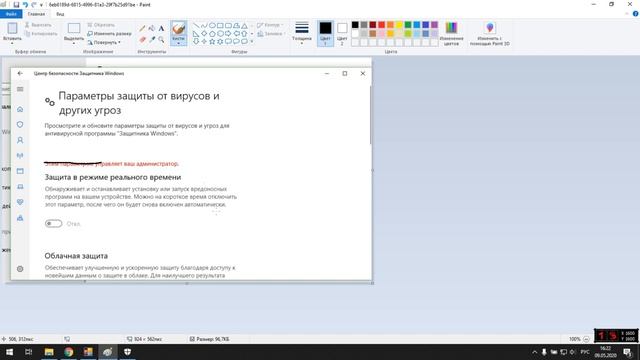The width and height of the screenshot is (640, 360).
Task: Choose the Diamond shape
Action: coord(204,33)
